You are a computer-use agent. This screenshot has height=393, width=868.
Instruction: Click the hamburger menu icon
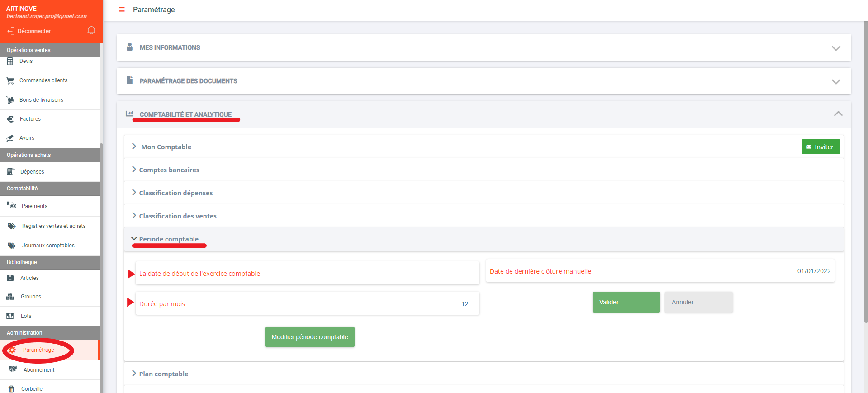click(121, 10)
